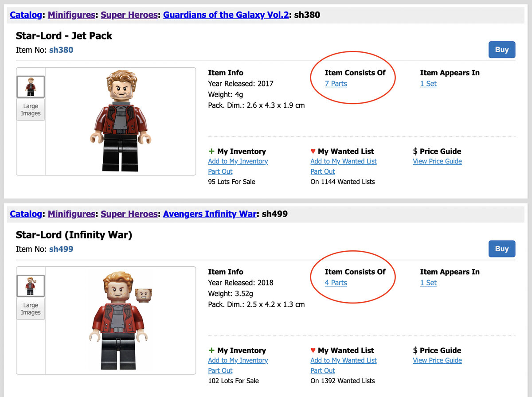Click item number link sh499
532x397 pixels.
(x=61, y=249)
